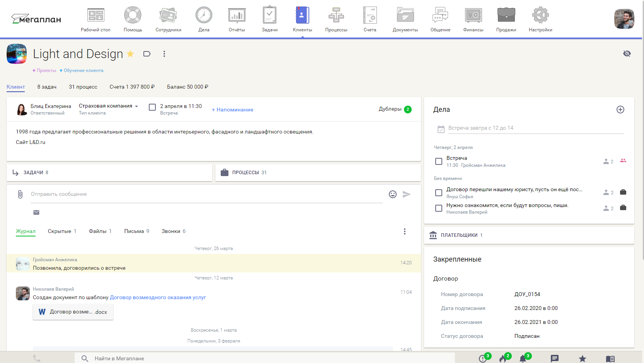644x363 pixels.
Task: Click the paperclip attach file icon
Action: [x=20, y=194]
